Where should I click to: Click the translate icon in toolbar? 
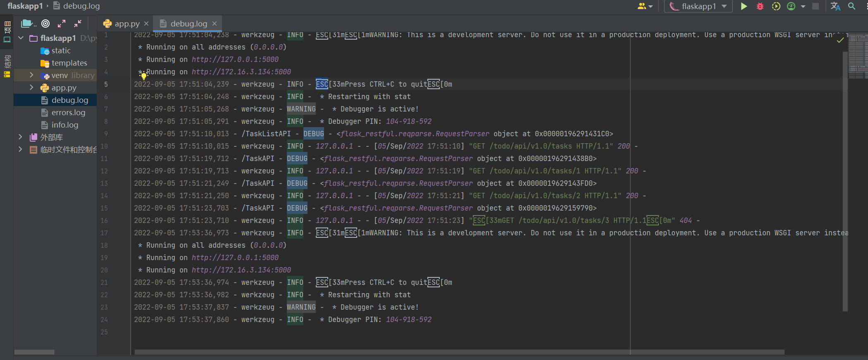[835, 6]
